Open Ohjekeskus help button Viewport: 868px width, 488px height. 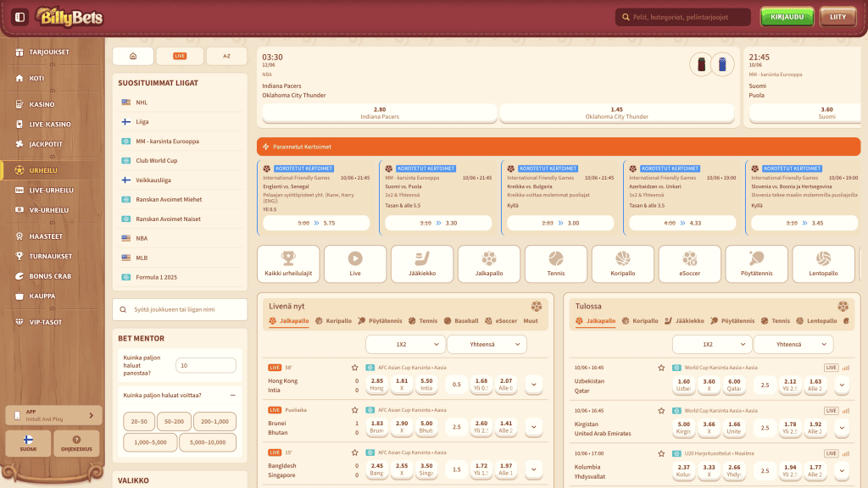click(76, 444)
